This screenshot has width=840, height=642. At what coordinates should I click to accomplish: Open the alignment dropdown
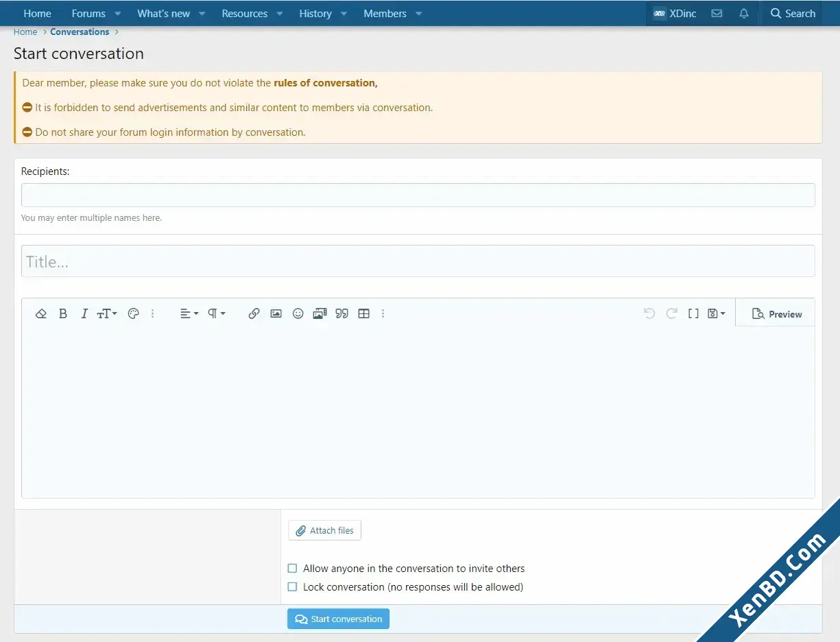point(189,313)
